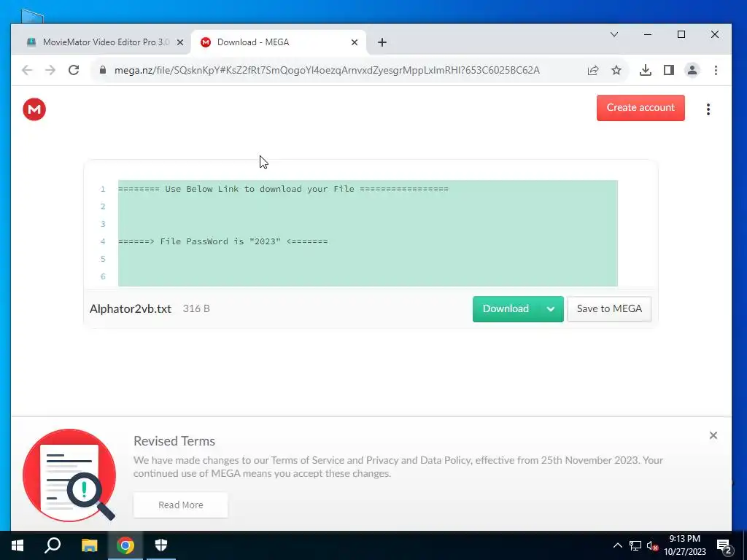Open the taskbar clock and date

click(x=684, y=545)
